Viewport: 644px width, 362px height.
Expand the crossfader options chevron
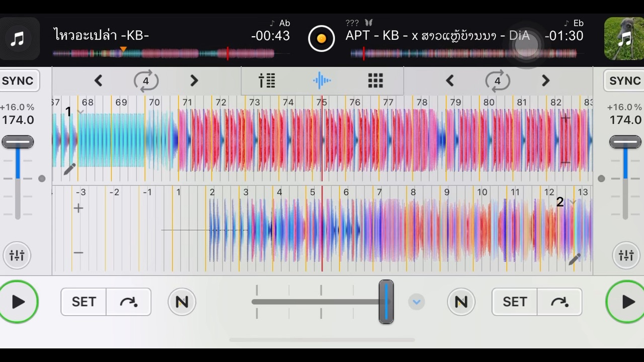coord(416,302)
